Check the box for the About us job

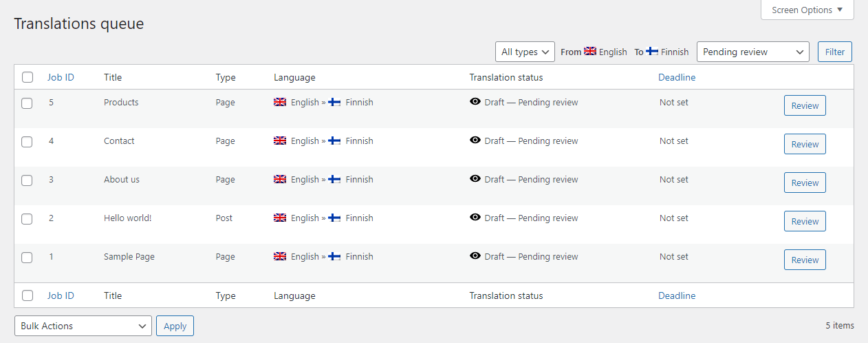pyautogui.click(x=27, y=180)
